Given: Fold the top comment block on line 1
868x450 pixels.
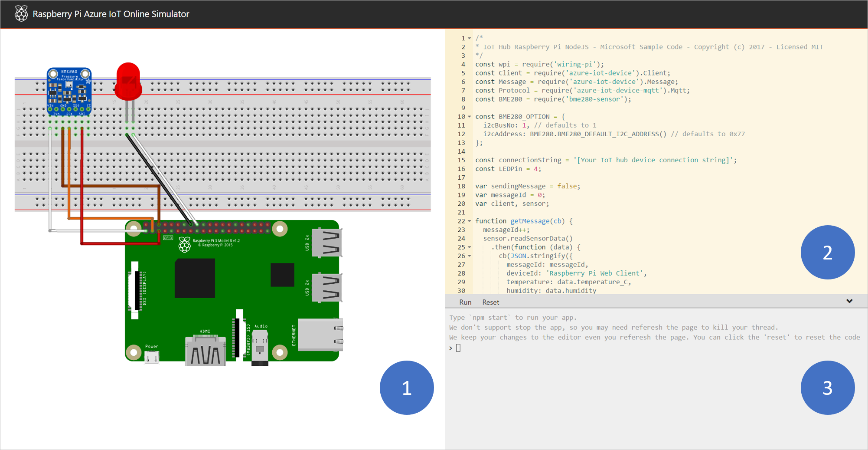Looking at the screenshot, I should 469,38.
